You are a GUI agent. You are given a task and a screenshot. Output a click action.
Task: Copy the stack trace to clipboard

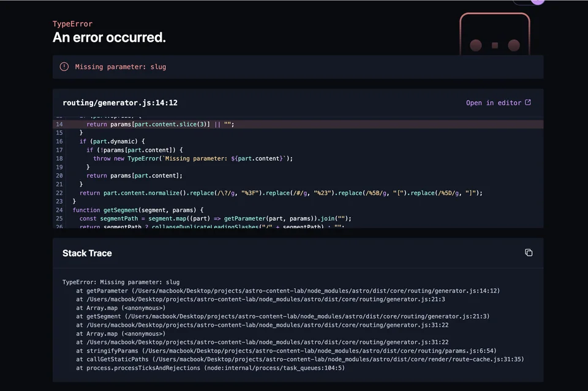point(529,253)
